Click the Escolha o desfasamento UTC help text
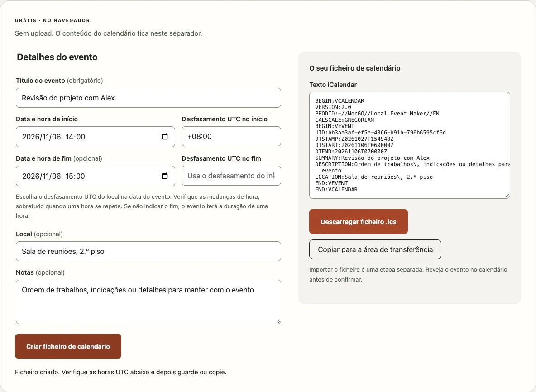This screenshot has width=536, height=392. click(142, 206)
